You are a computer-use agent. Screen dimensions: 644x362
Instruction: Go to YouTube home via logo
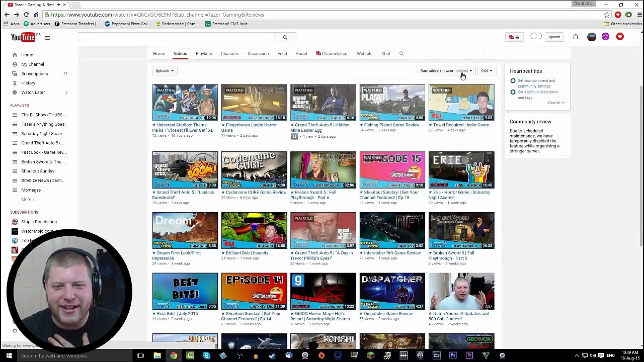[23, 37]
